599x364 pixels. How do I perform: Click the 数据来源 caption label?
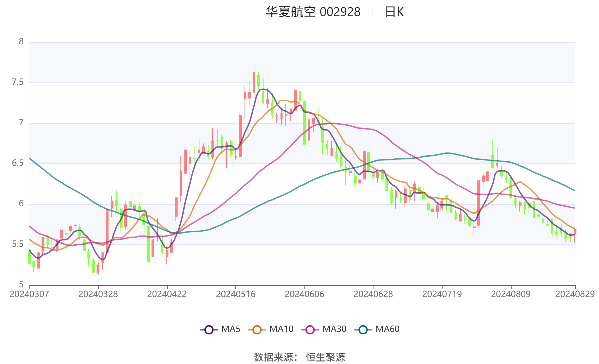click(x=273, y=357)
